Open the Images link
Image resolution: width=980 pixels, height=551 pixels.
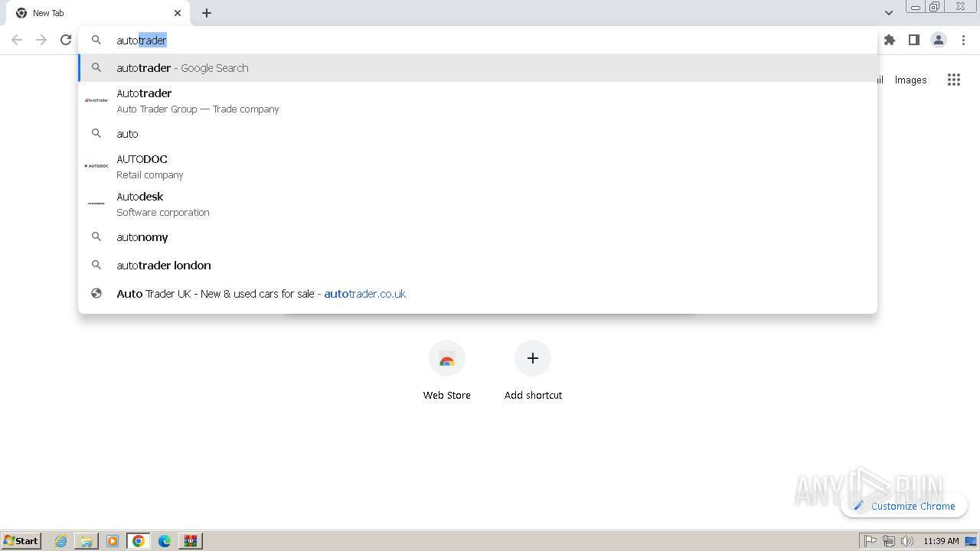(910, 80)
